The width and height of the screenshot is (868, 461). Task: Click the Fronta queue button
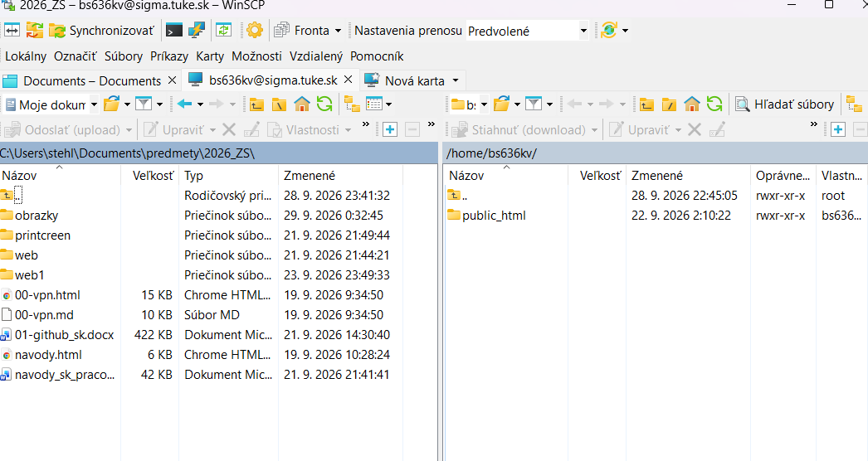302,31
